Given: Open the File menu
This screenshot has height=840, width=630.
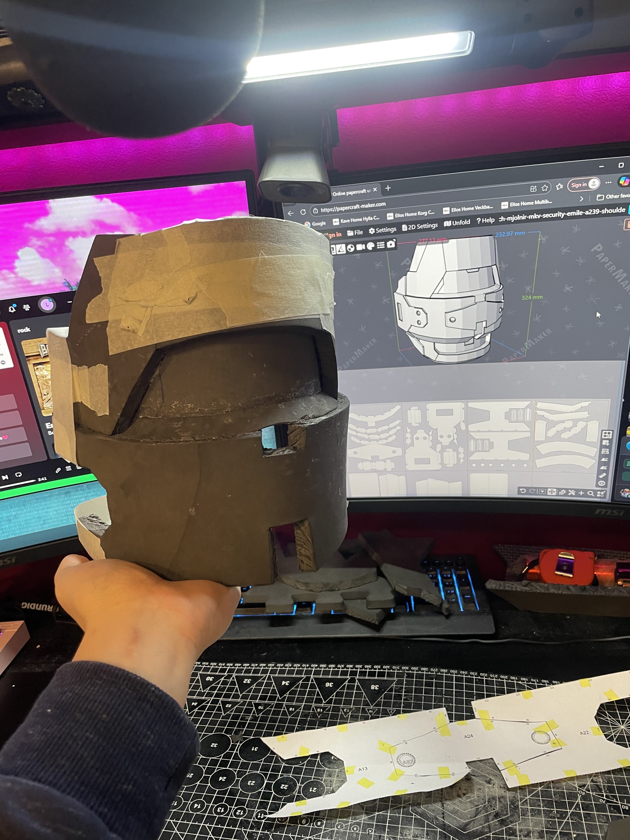Looking at the screenshot, I should click(x=355, y=232).
